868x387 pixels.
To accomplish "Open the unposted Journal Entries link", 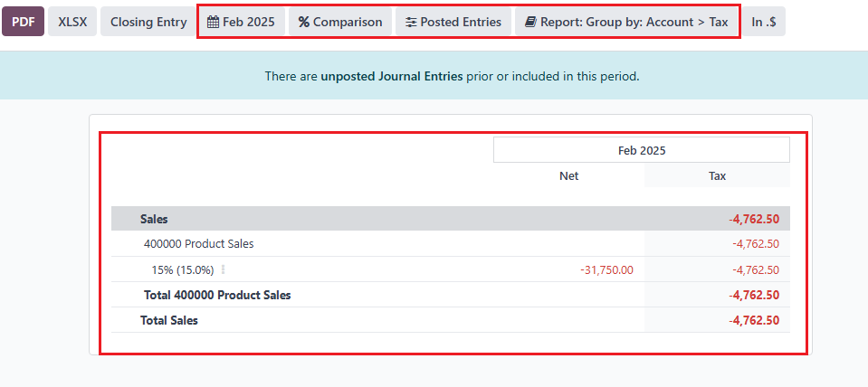I will click(x=392, y=76).
